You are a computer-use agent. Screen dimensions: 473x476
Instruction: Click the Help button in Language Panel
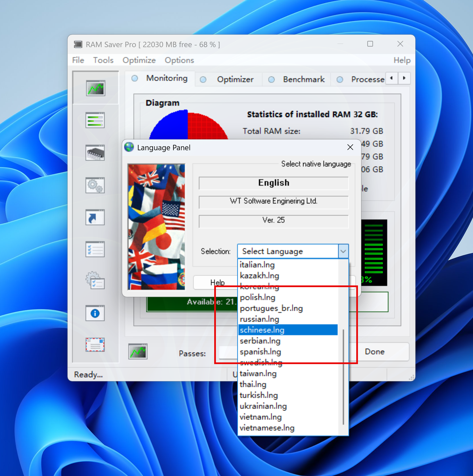pyautogui.click(x=217, y=283)
